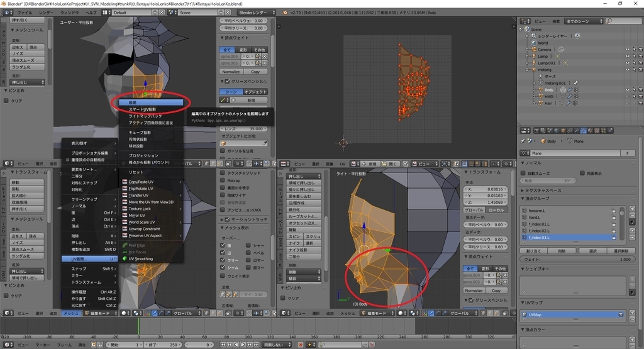Click the bone icon next to metarig.001

tap(576, 83)
